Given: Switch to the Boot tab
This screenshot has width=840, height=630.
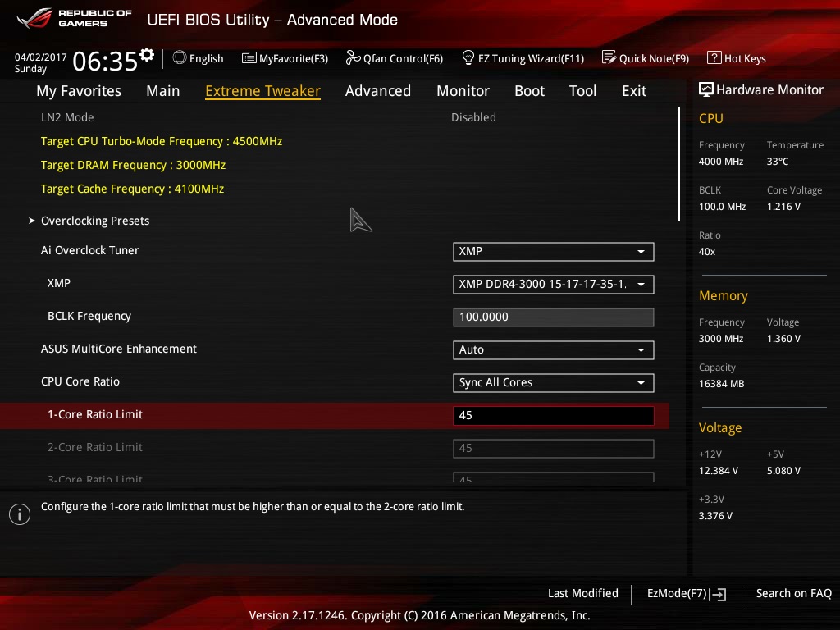Looking at the screenshot, I should pos(529,91).
